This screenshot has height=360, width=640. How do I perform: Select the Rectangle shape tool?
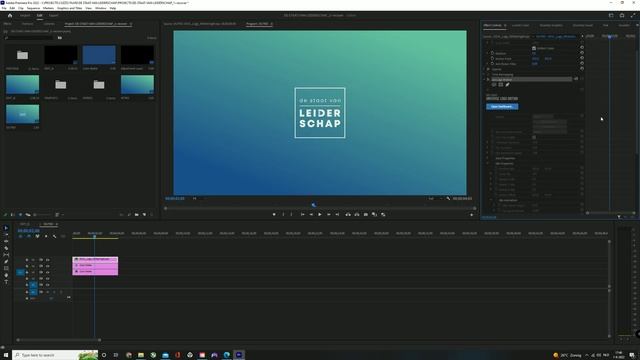6,268
